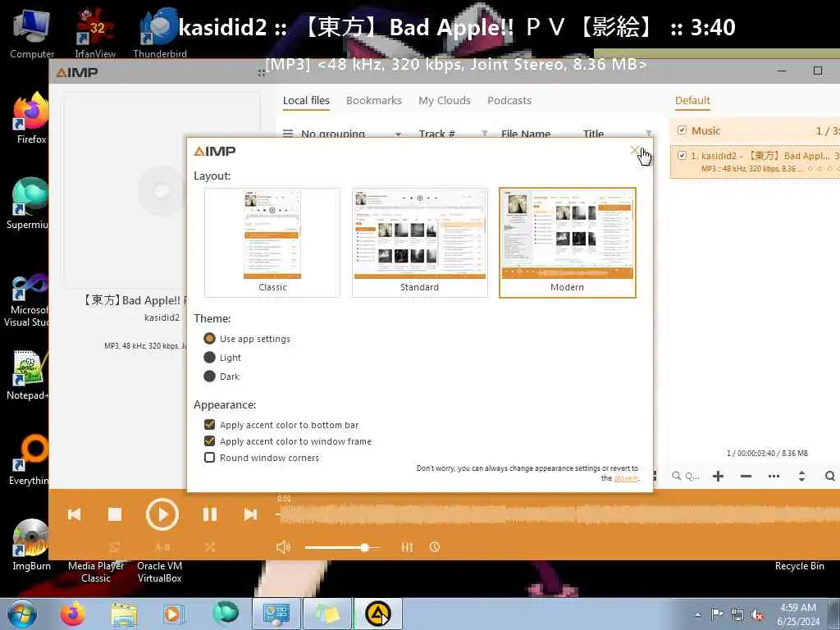Viewport: 840px width, 630px height.
Task: Open search icon at playlist toolbar end
Action: click(830, 476)
